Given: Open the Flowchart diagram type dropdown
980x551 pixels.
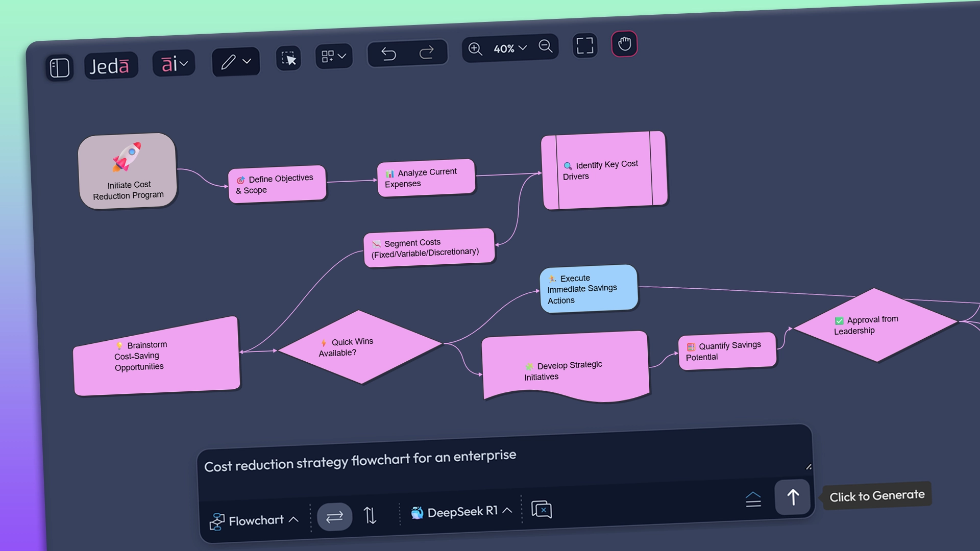Looking at the screenshot, I should pyautogui.click(x=254, y=520).
